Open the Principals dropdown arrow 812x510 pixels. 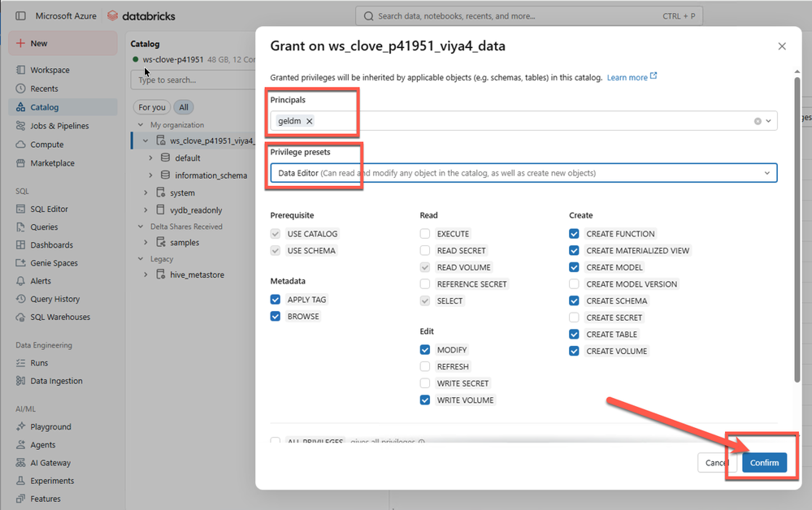(768, 121)
